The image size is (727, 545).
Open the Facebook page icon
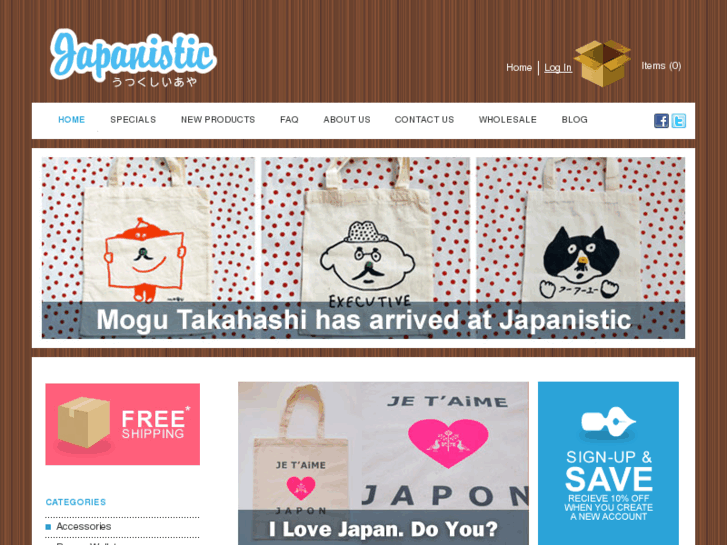pos(661,121)
